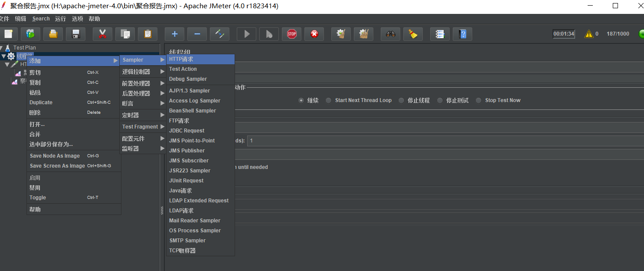Expand the 定时器 submenu

143,115
